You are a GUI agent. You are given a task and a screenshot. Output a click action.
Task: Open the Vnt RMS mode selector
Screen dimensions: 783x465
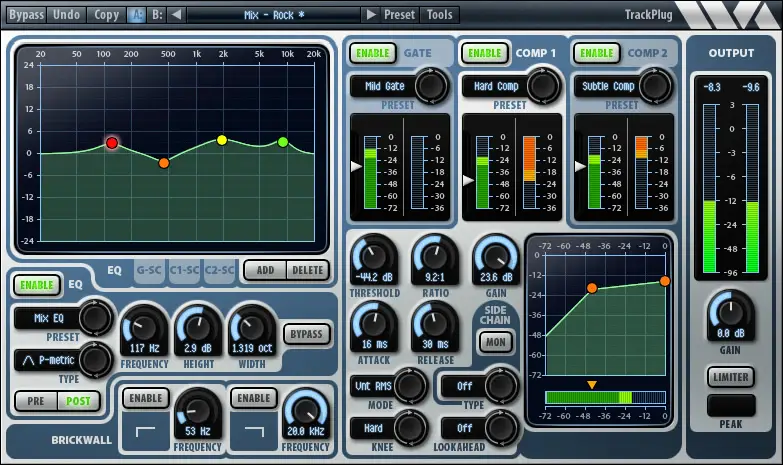(374, 386)
